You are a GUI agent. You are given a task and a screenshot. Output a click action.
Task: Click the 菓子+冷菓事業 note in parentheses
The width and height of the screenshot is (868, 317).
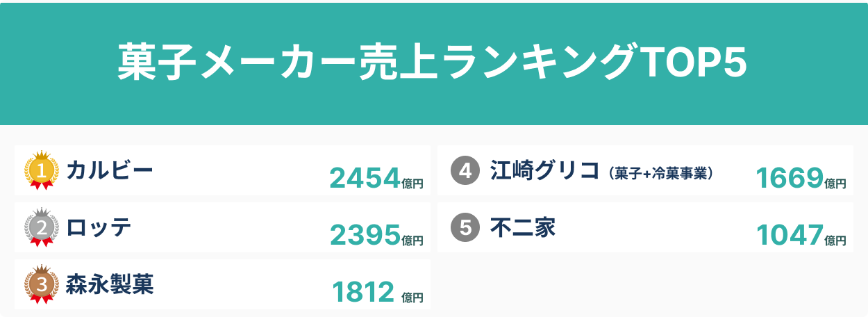pyautogui.click(x=660, y=173)
